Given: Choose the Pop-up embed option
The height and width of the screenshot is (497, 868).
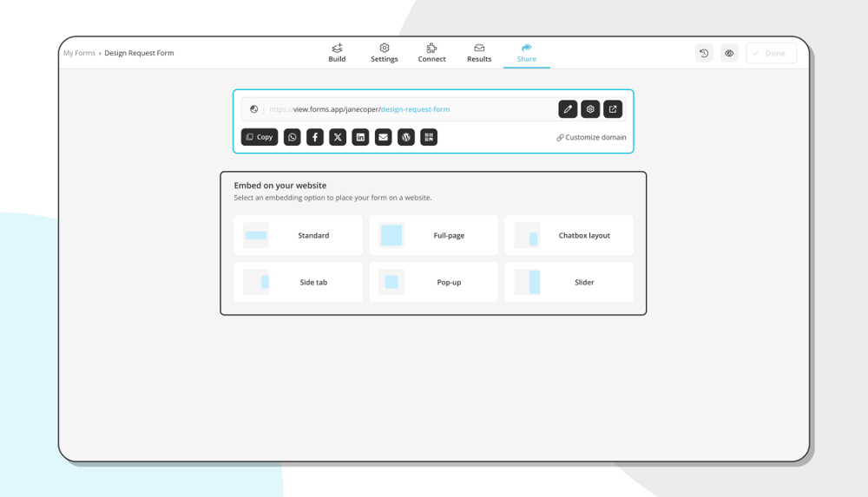Looking at the screenshot, I should (433, 282).
